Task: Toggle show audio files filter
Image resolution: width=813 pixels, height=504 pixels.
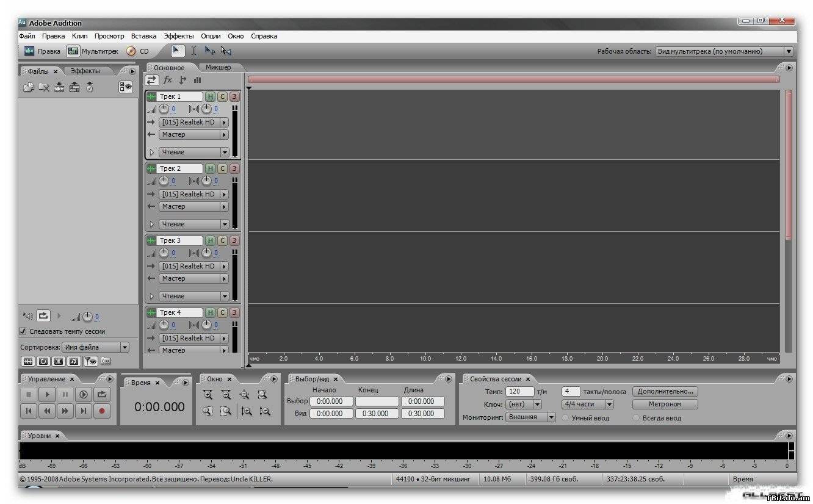Action: coord(27,361)
